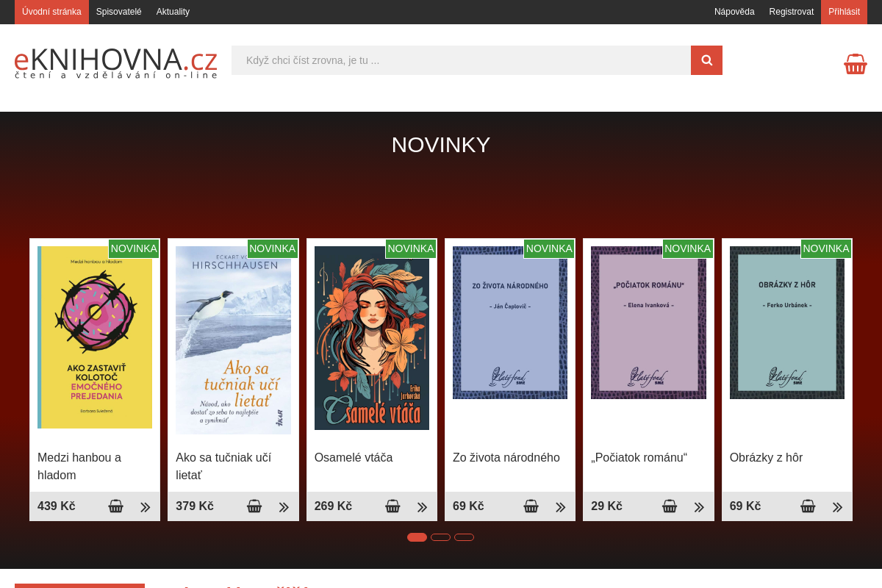The height and width of the screenshot is (588, 882).
Task: Open details arrows for Obrázky z hôr
Action: (838, 507)
